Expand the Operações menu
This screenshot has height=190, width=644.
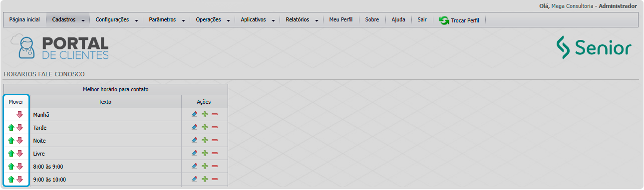(213, 20)
